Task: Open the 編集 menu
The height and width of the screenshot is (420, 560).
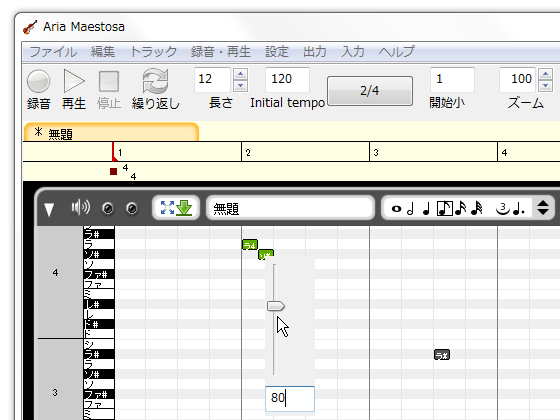Action: click(102, 52)
